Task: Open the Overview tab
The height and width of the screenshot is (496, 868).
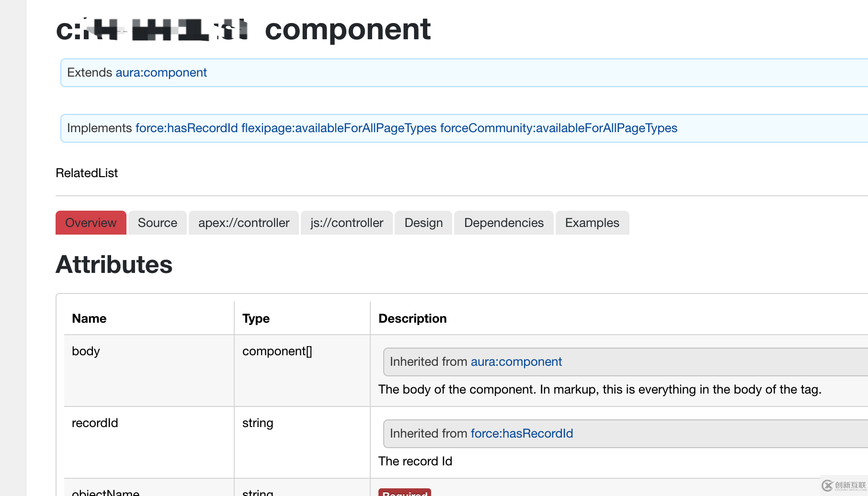Action: [x=91, y=223]
